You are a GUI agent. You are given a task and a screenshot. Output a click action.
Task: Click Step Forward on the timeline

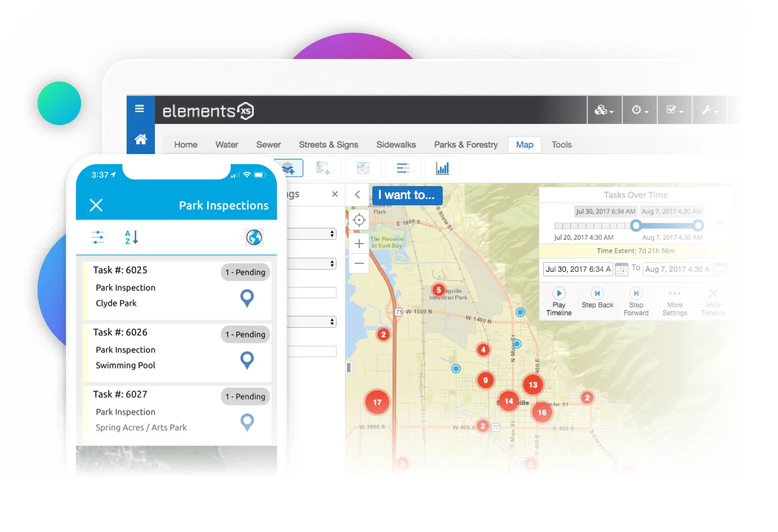[x=636, y=301]
